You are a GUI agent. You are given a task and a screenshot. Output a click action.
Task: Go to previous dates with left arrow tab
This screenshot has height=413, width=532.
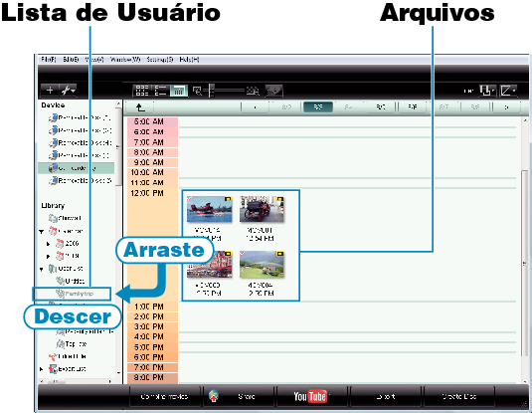pyautogui.click(x=255, y=107)
